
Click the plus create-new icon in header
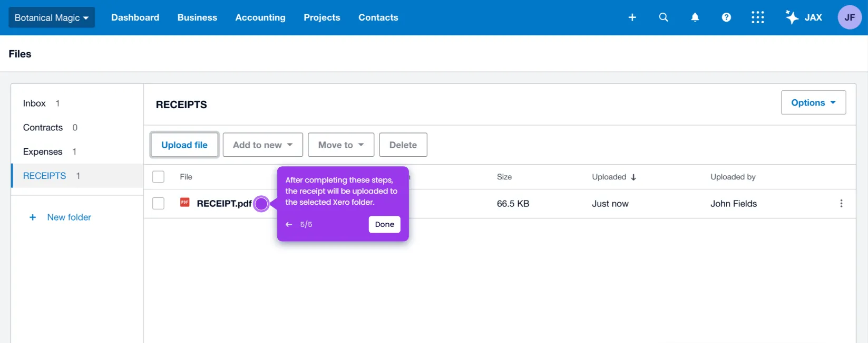click(x=632, y=17)
